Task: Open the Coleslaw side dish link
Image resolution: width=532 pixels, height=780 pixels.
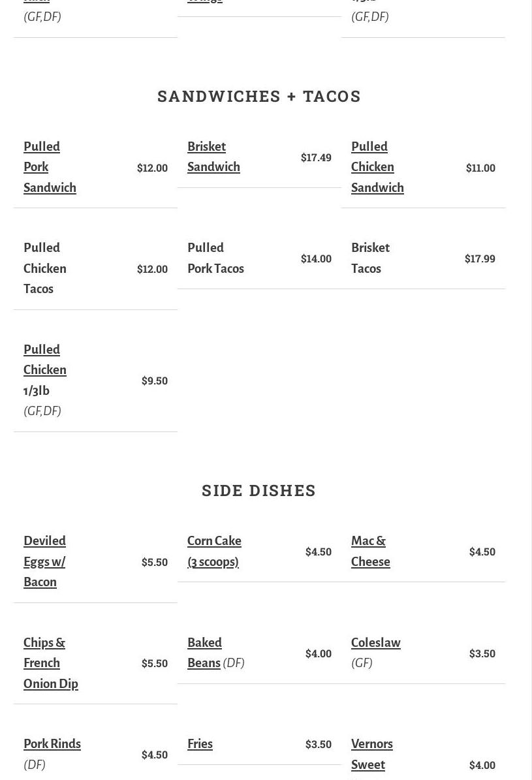Action: tap(376, 643)
